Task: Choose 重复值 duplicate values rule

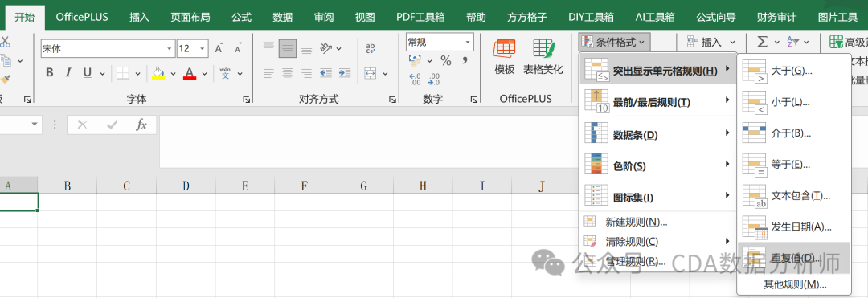Action: [x=794, y=258]
